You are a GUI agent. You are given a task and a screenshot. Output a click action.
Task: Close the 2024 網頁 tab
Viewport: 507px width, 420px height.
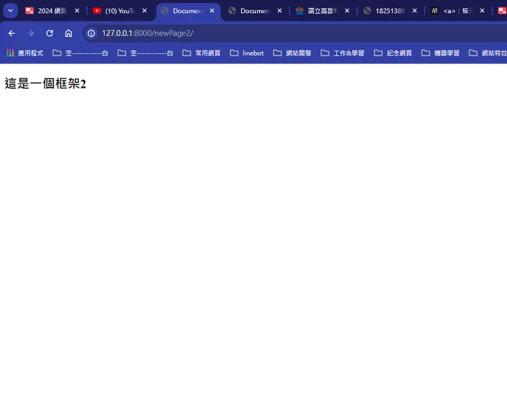[77, 11]
